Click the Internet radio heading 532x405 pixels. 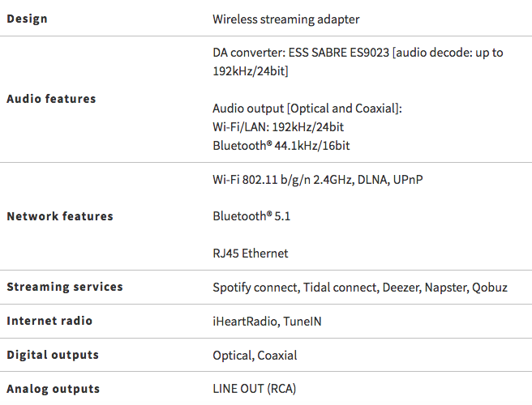(49, 321)
